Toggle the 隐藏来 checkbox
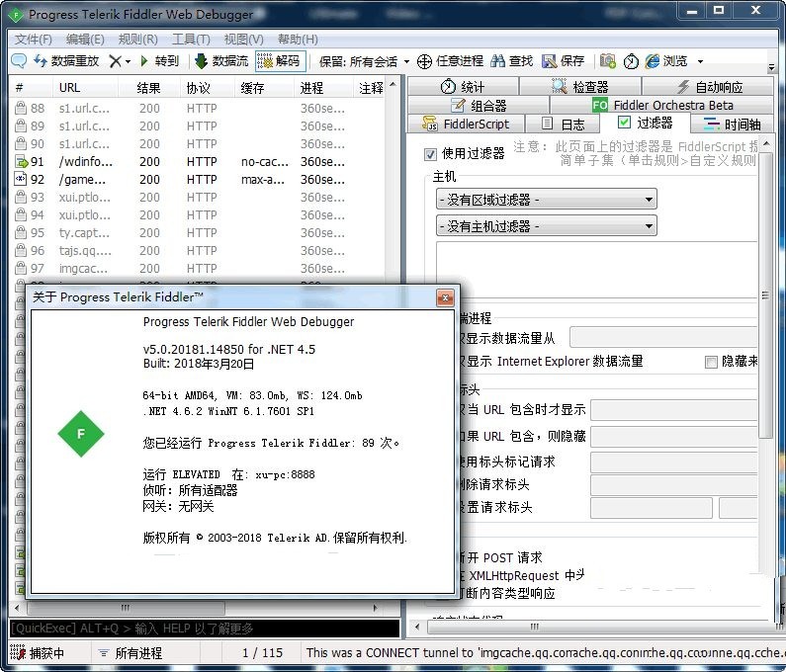The width and height of the screenshot is (786, 672). tap(711, 362)
